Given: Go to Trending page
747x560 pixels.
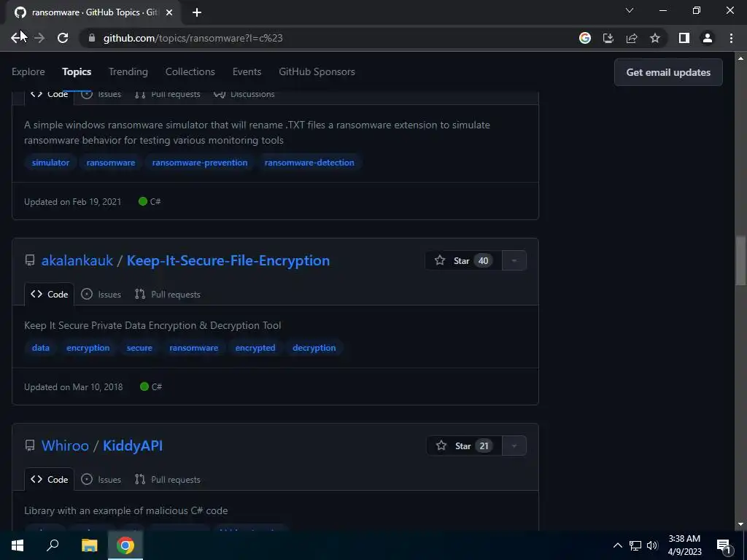Looking at the screenshot, I should tap(128, 71).
